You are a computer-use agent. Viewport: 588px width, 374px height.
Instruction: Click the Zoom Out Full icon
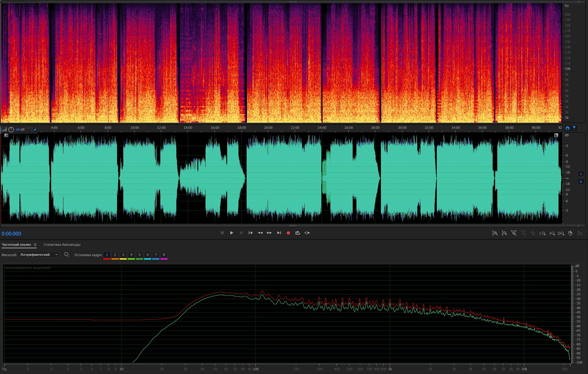[532, 233]
